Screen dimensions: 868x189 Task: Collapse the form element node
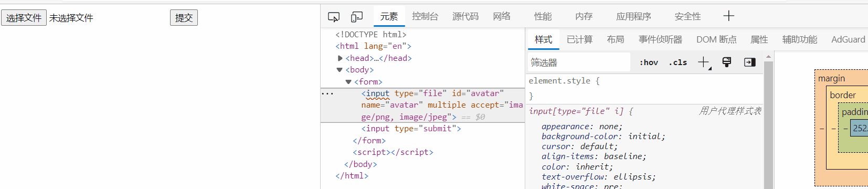coord(348,82)
